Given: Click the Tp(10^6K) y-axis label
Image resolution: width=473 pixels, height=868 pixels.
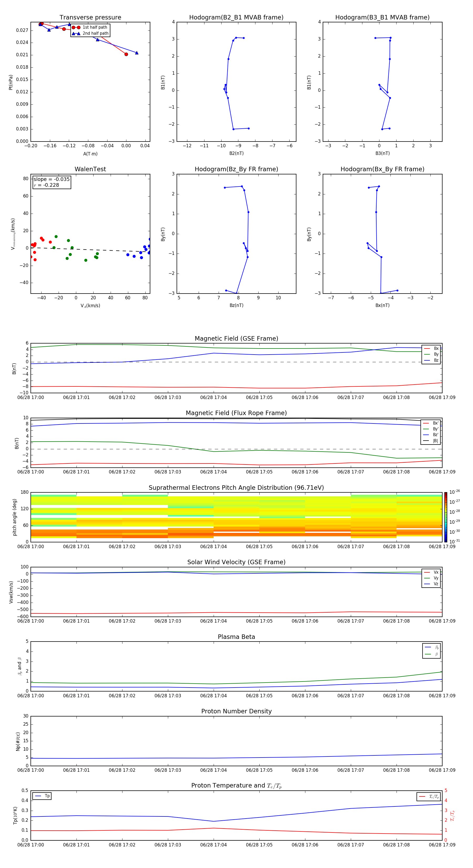Looking at the screenshot, I should coord(15,815).
